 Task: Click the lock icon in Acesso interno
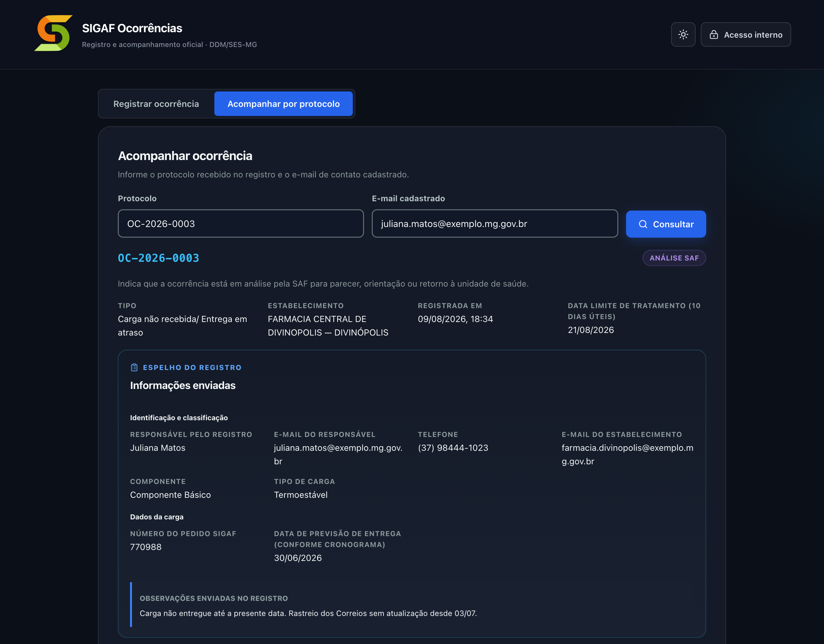(714, 35)
